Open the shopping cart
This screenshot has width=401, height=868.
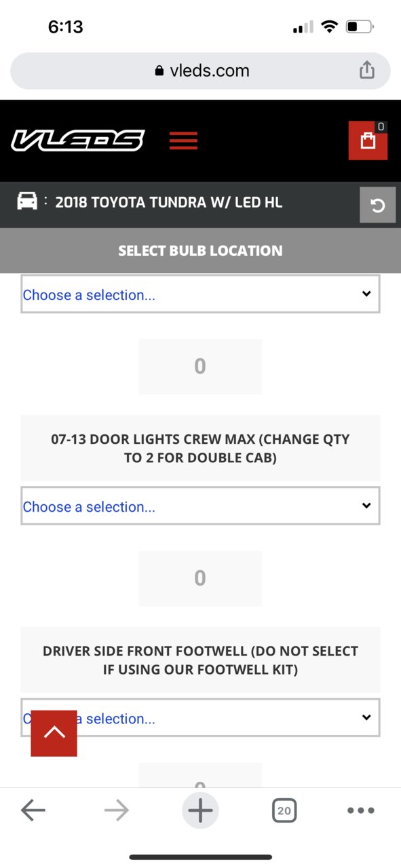point(368,140)
